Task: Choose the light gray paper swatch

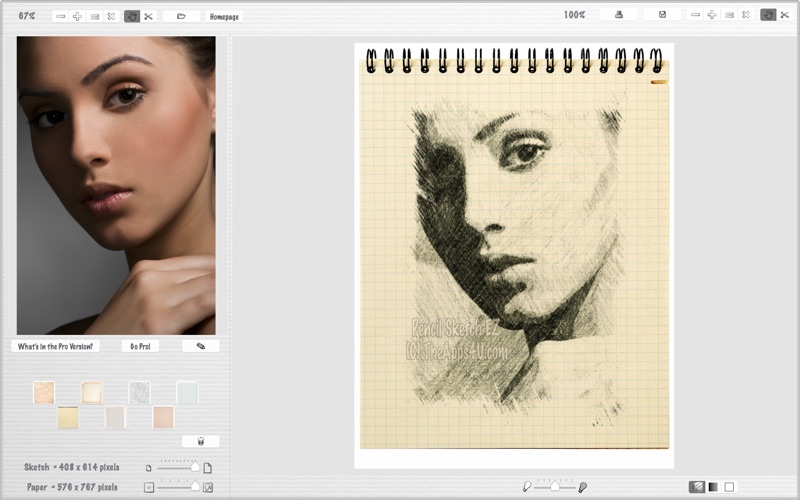Action: [115, 417]
